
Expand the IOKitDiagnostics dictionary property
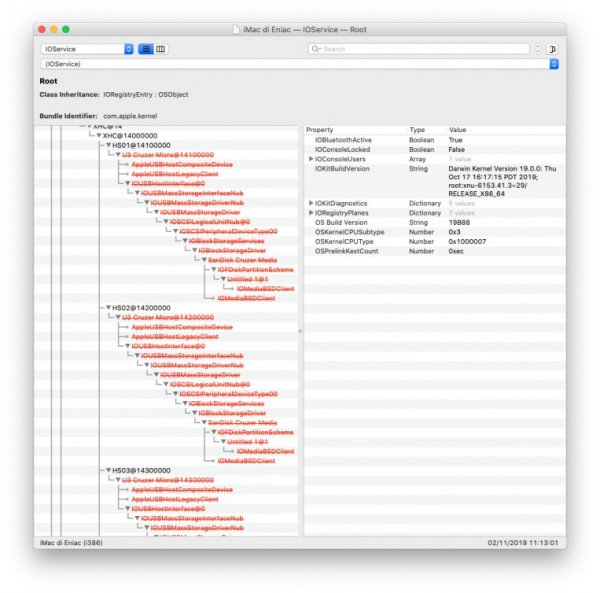[311, 203]
